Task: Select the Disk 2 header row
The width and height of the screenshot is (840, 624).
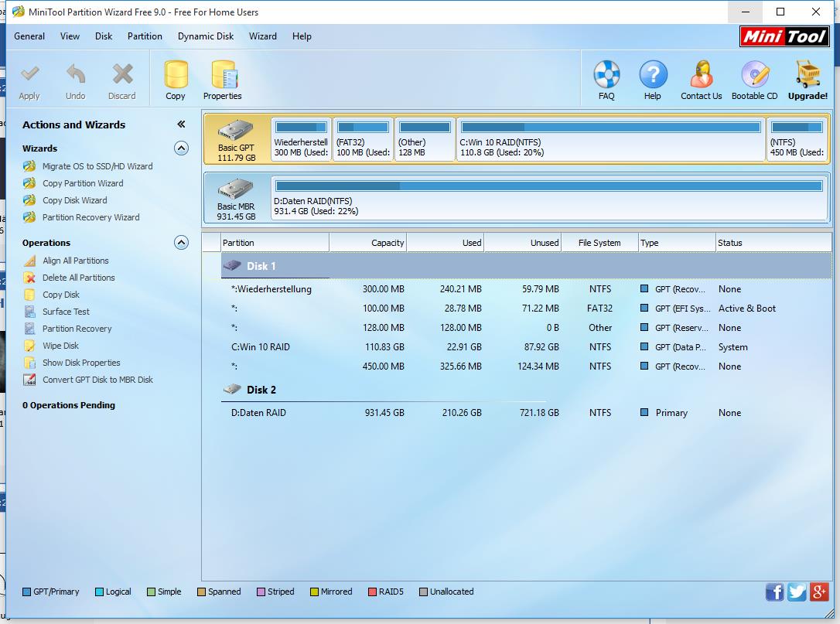Action: [526, 390]
